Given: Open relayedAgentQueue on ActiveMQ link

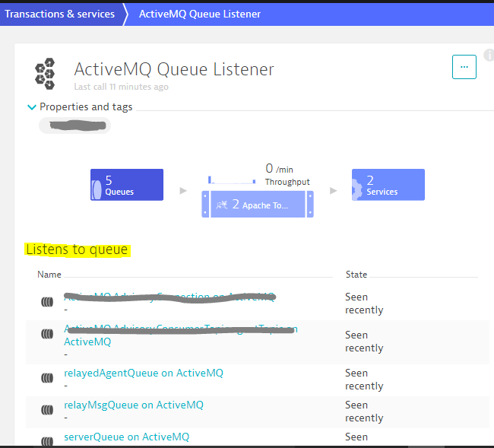Looking at the screenshot, I should (x=144, y=373).
